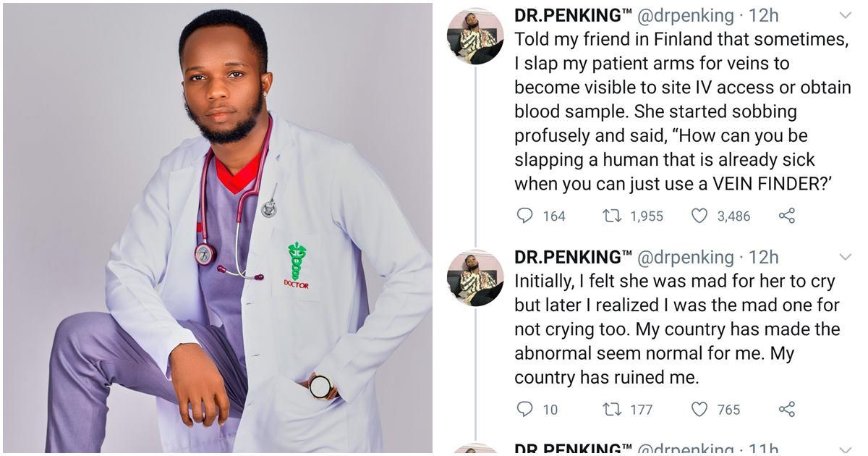Open the doctor photo on the left
Viewport: 868px width, 456px height.
217,228
